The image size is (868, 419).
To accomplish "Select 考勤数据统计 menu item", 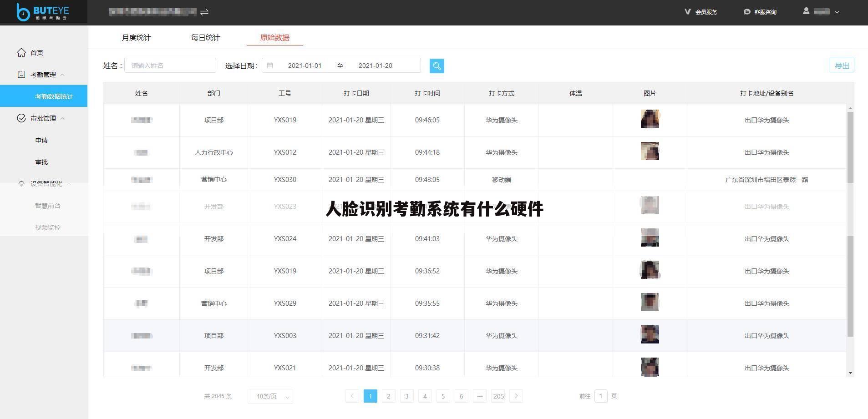I will (44, 96).
